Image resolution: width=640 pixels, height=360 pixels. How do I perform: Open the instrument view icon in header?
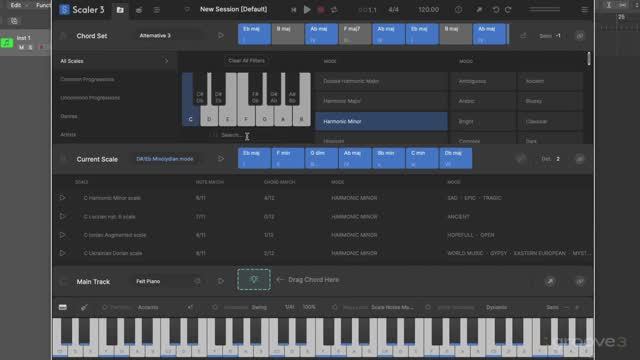139,10
